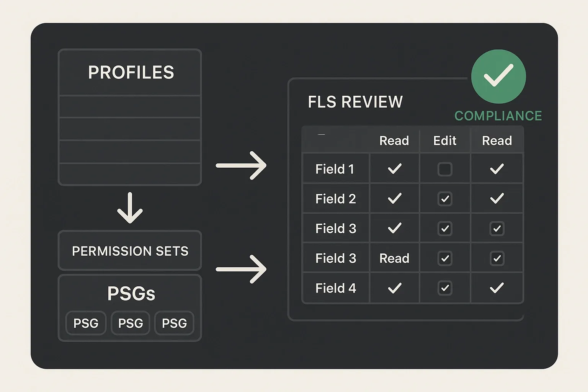Viewport: 588px width, 392px height.
Task: Disable the Field 3 Edit checkbox
Action: (445, 228)
